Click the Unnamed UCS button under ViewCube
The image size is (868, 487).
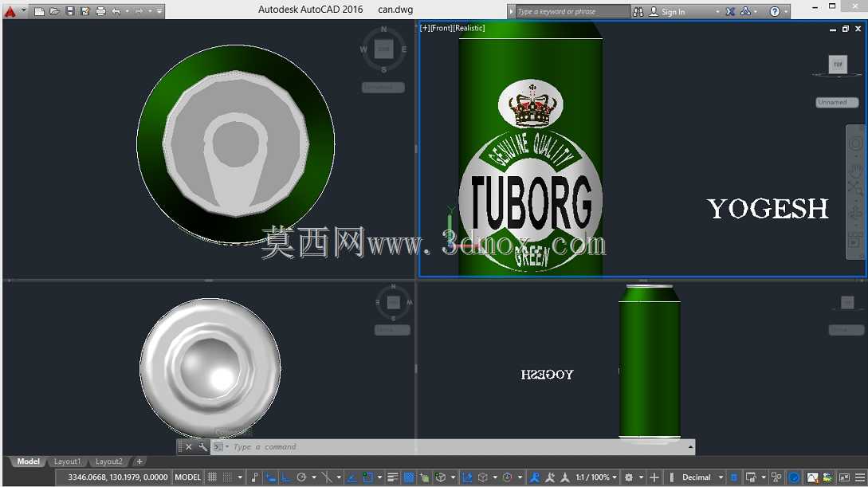pyautogui.click(x=838, y=102)
